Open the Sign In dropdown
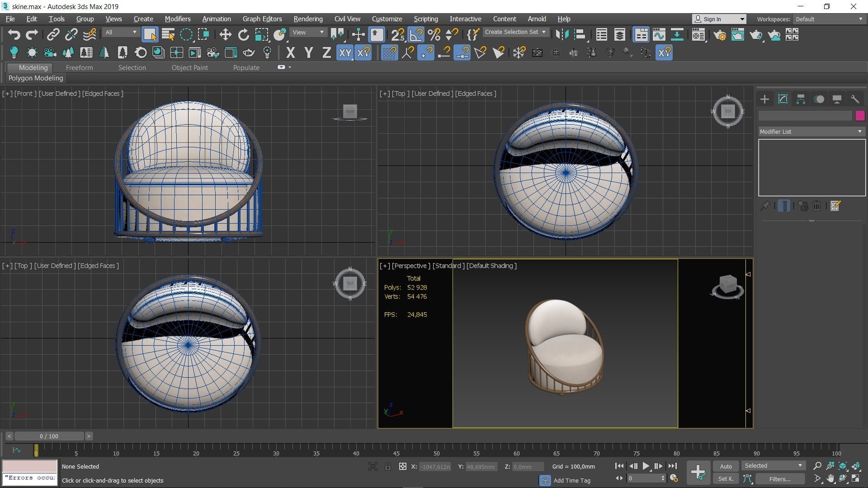 719,19
